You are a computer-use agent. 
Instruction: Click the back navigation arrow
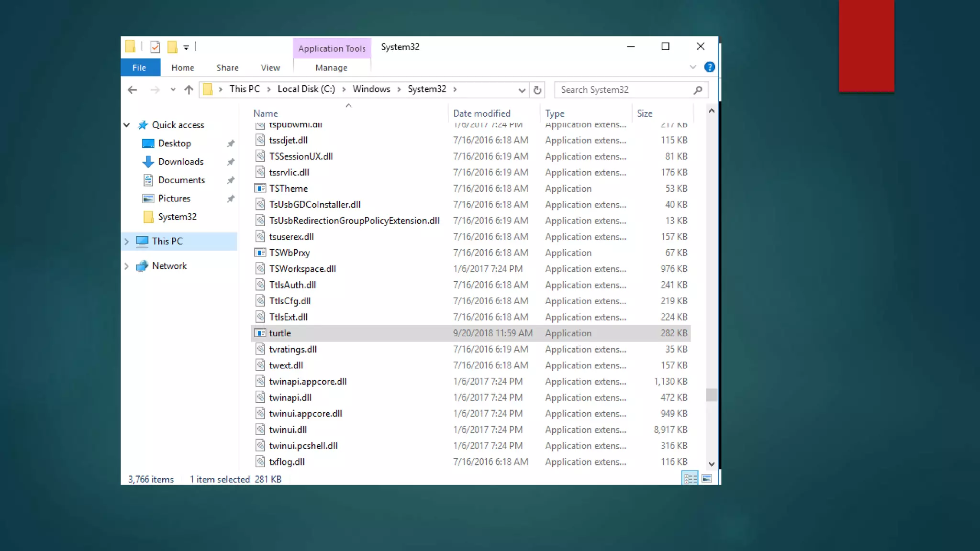133,90
